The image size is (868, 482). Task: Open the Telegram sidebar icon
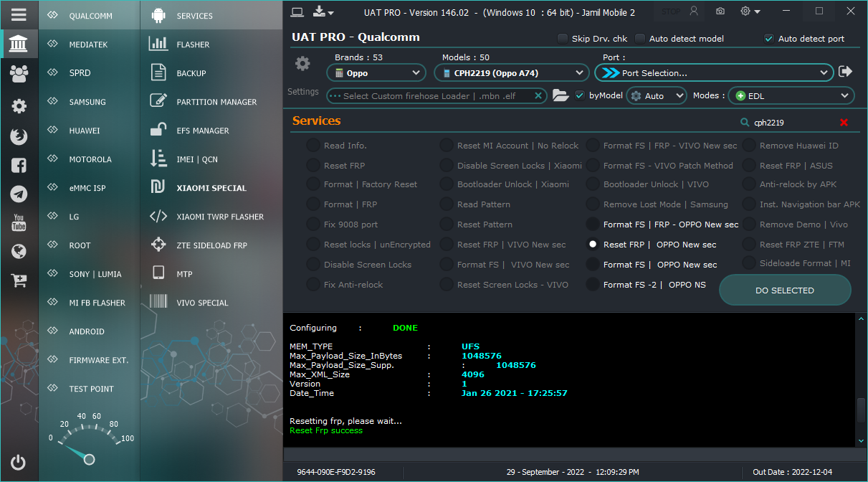[x=19, y=194]
